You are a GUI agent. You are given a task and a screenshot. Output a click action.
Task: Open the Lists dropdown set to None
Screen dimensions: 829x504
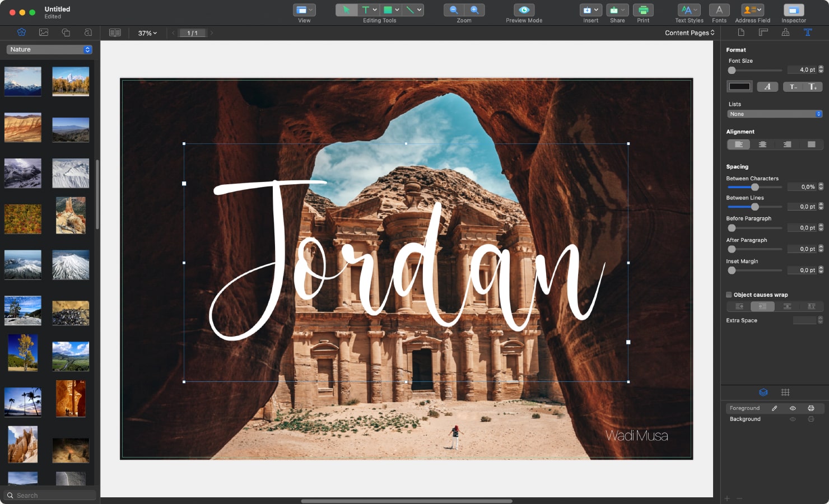[x=775, y=114]
